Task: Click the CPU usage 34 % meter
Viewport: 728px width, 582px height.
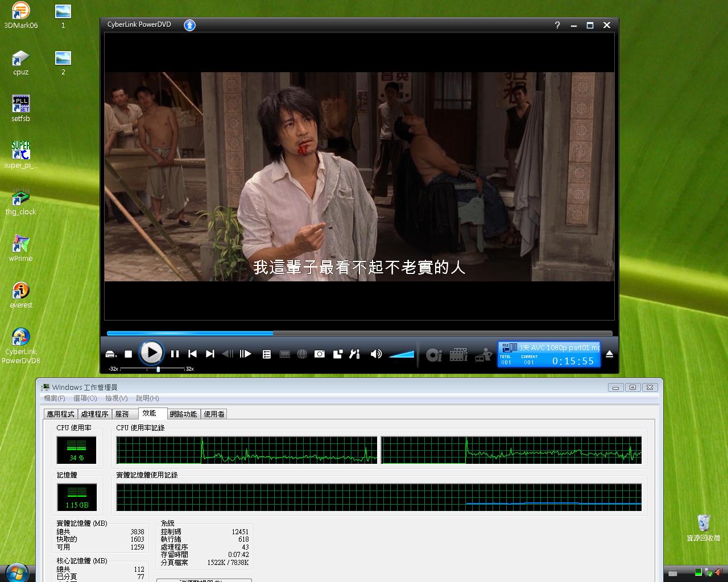Action: [x=77, y=450]
